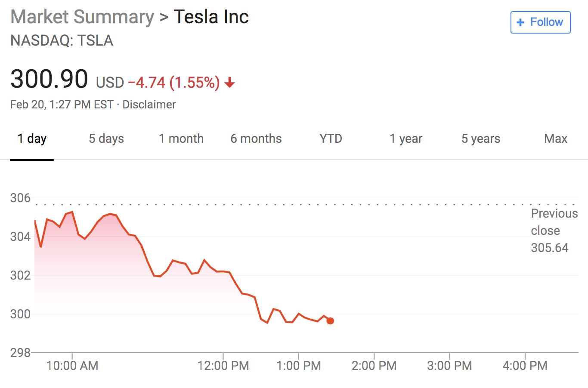Click the -4.74 (1.55%) change text
This screenshot has height=388, width=588.
[x=174, y=82]
